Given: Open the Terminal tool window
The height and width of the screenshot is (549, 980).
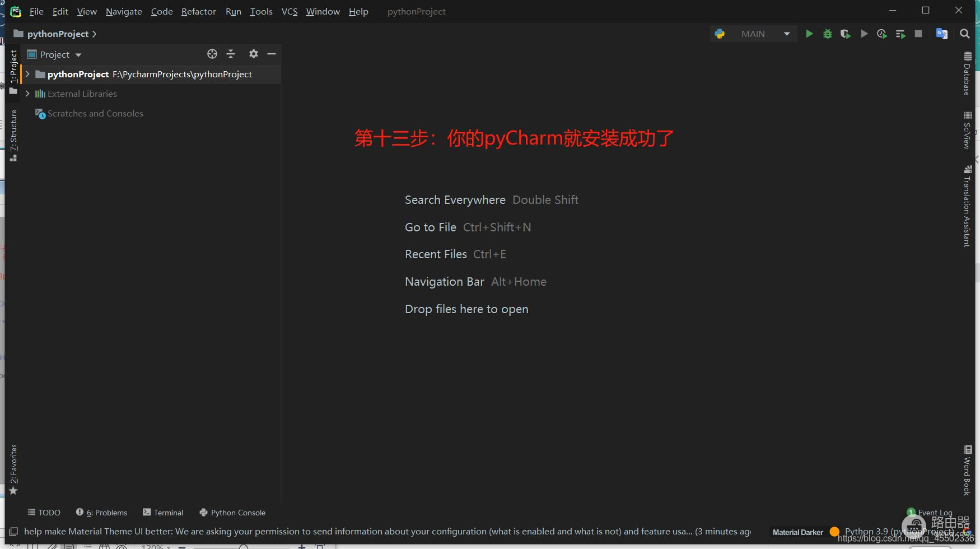Looking at the screenshot, I should (163, 513).
